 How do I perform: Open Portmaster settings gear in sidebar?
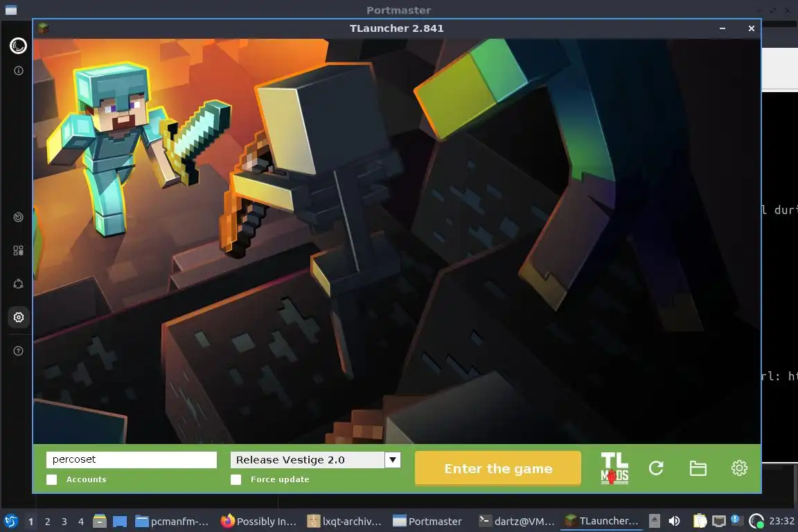coord(18,317)
